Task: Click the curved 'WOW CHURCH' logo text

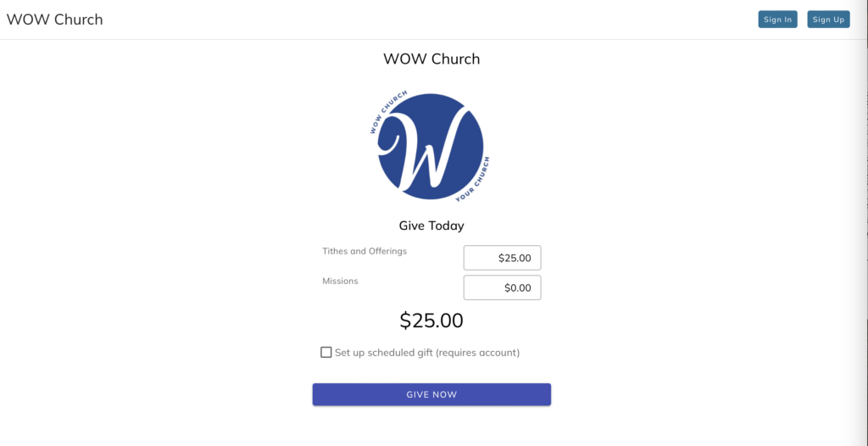Action: pos(388,111)
